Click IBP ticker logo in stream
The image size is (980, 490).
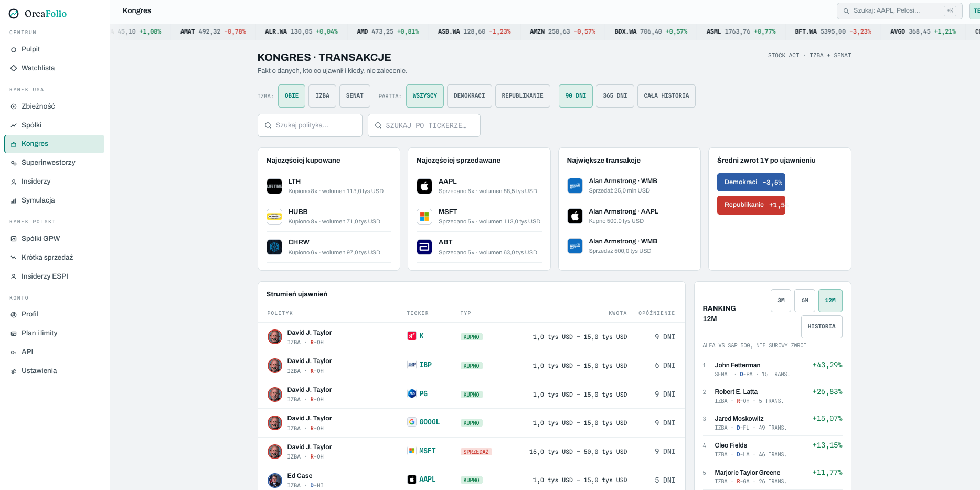[412, 365]
